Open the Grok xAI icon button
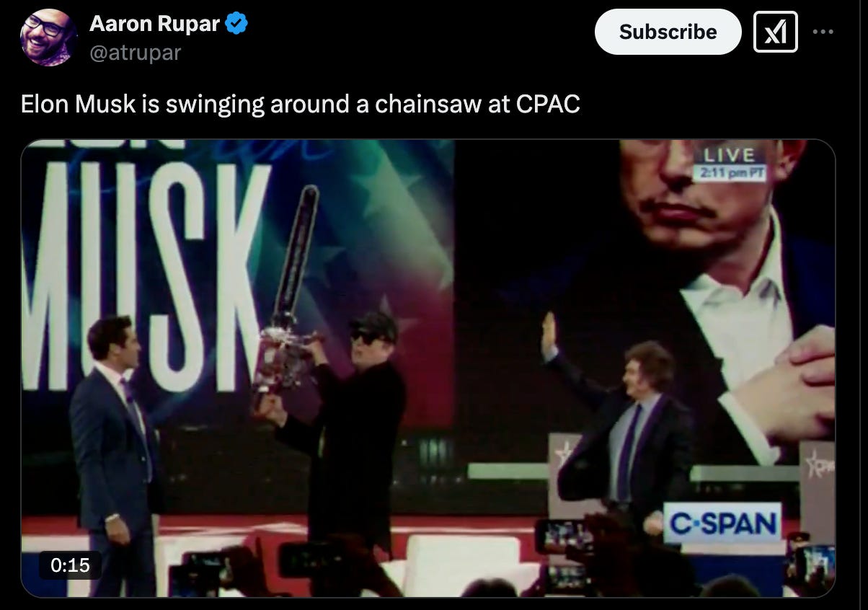This screenshot has height=610, width=868. point(775,32)
